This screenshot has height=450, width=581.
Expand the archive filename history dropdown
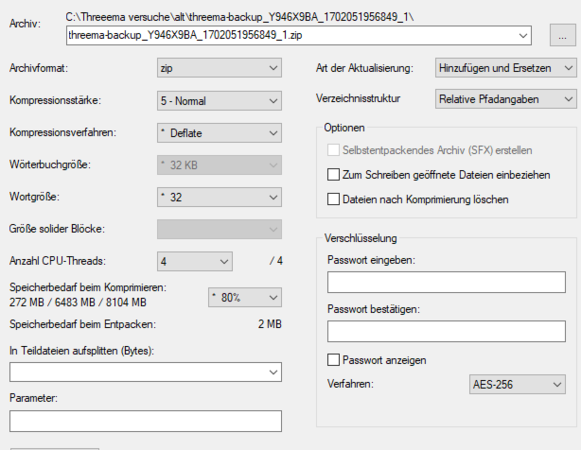523,36
